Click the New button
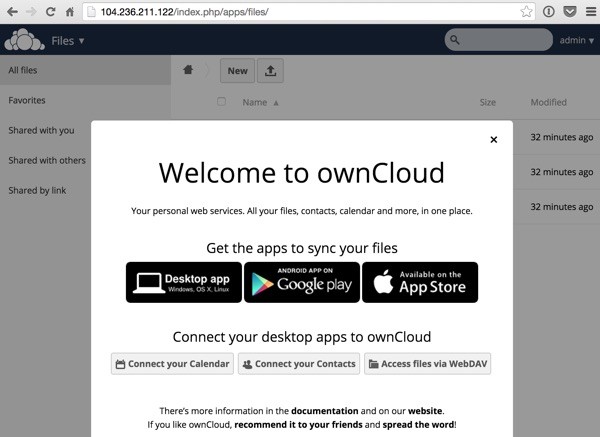The height and width of the screenshot is (437, 600). click(237, 71)
